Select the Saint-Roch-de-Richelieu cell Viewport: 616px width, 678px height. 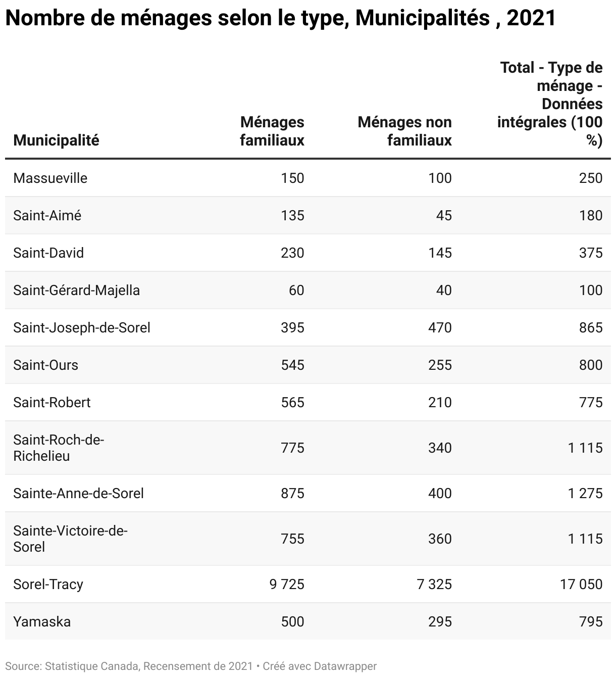click(59, 448)
